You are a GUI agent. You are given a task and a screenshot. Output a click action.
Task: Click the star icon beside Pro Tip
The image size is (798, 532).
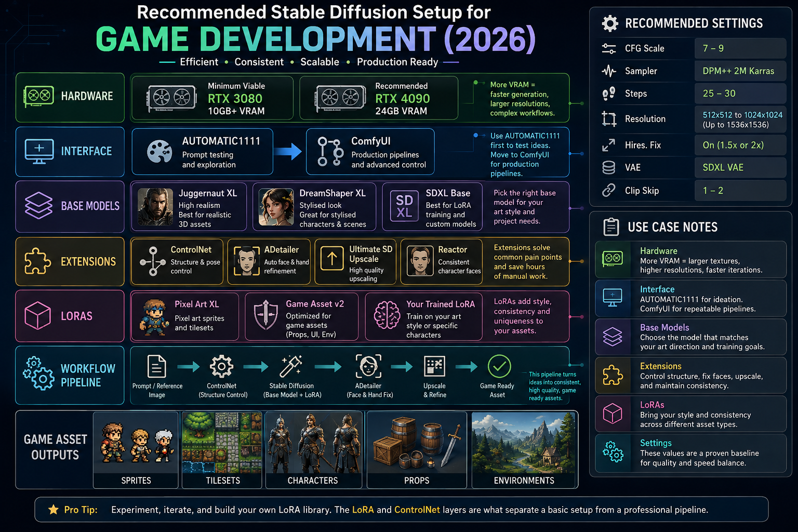[54, 510]
